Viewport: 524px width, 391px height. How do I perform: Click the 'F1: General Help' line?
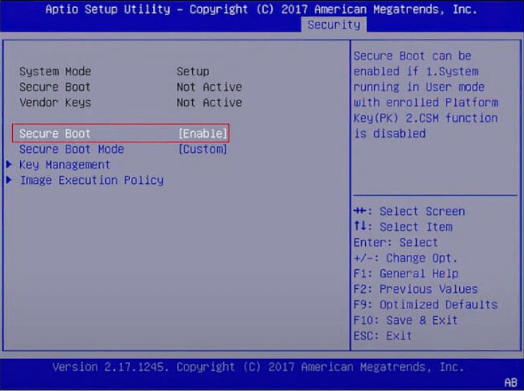(406, 273)
